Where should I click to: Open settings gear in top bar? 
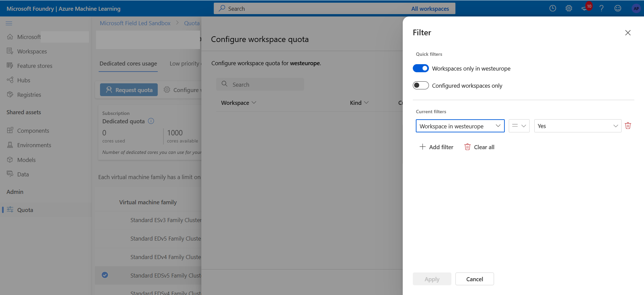tap(568, 8)
